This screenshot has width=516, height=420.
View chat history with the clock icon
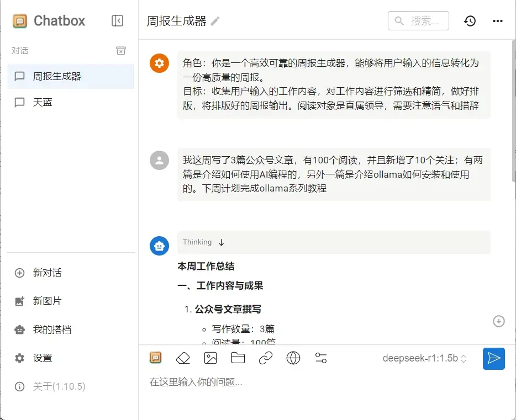pos(470,20)
